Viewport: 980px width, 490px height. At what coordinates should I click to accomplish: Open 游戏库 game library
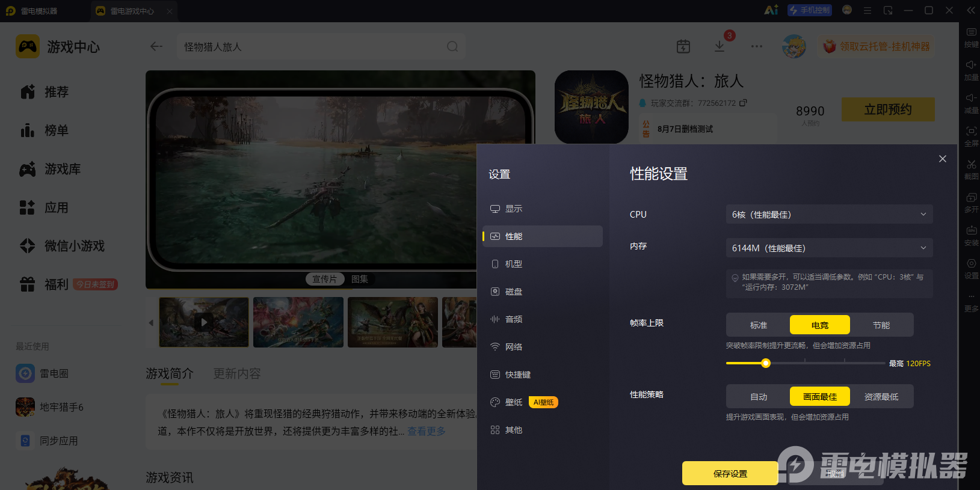pos(51,169)
